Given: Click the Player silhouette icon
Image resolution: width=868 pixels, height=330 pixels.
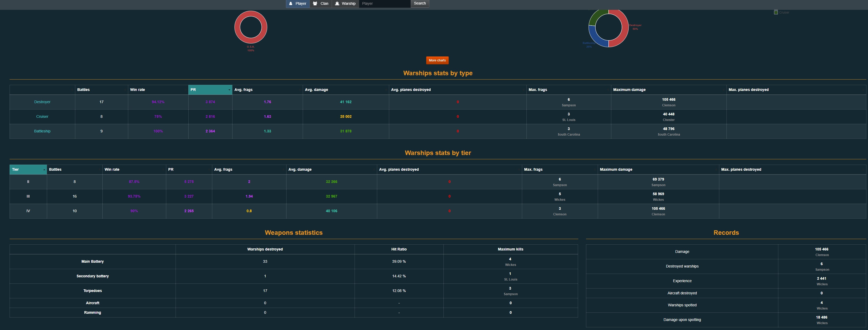Looking at the screenshot, I should [291, 4].
